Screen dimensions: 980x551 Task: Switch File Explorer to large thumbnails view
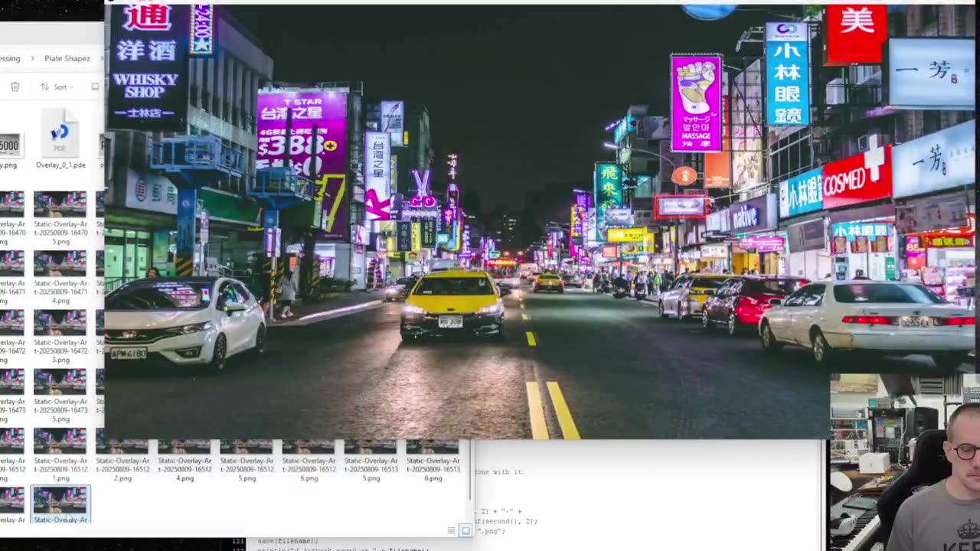[x=465, y=530]
